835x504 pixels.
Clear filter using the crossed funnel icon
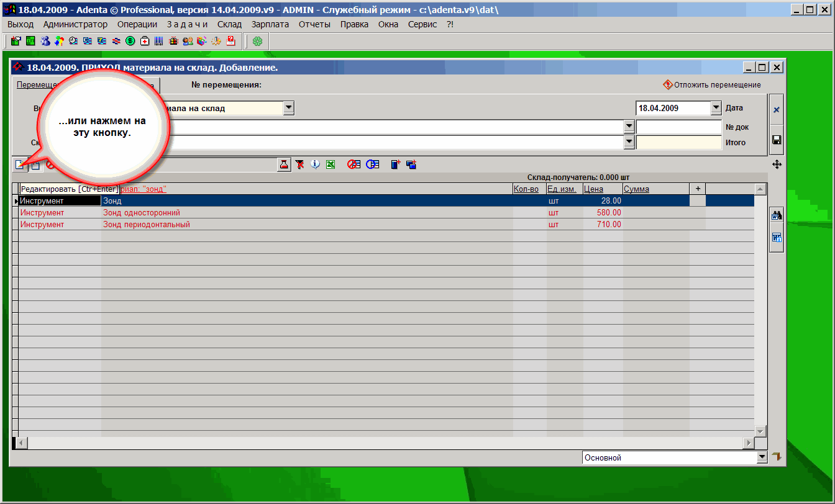point(299,164)
